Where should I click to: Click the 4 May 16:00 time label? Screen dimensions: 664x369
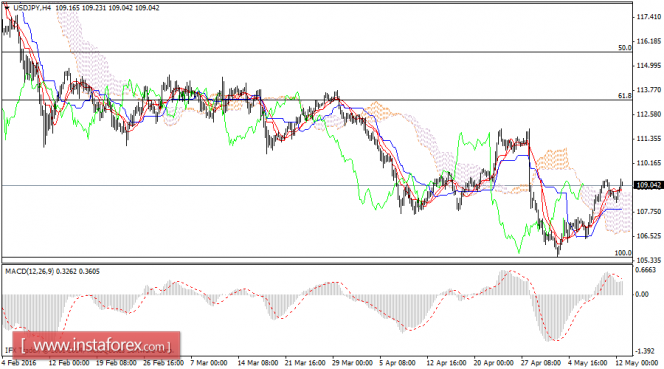click(587, 363)
